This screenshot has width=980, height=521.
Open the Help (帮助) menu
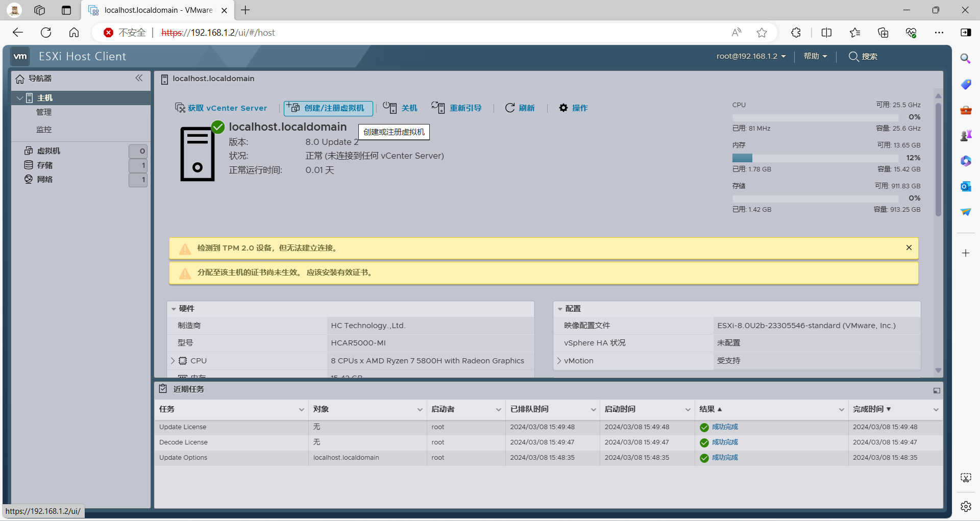tap(815, 56)
